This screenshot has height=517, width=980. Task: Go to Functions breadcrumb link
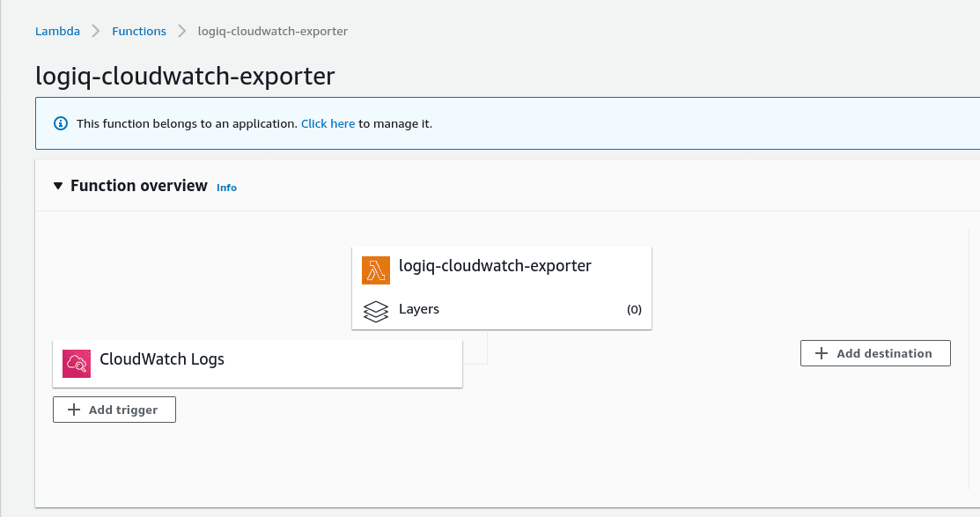[139, 31]
